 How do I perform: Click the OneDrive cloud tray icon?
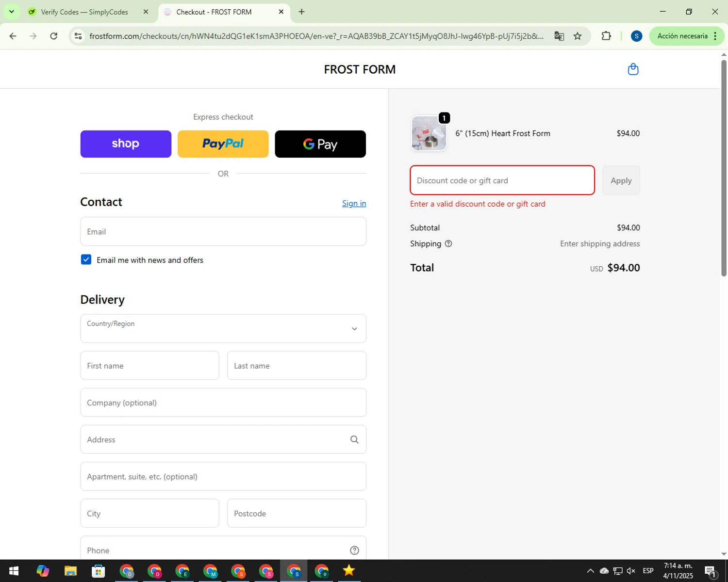pyautogui.click(x=604, y=571)
